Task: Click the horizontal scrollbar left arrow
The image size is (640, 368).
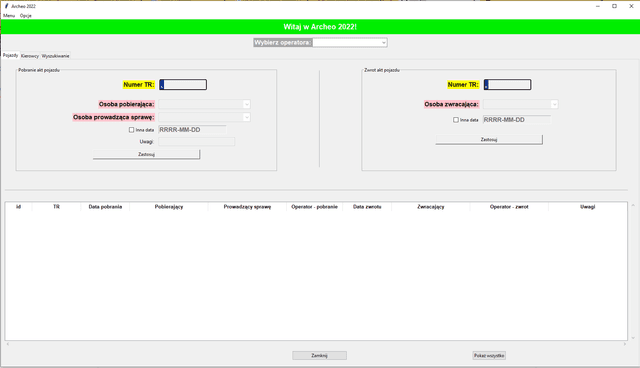Action: (7, 344)
